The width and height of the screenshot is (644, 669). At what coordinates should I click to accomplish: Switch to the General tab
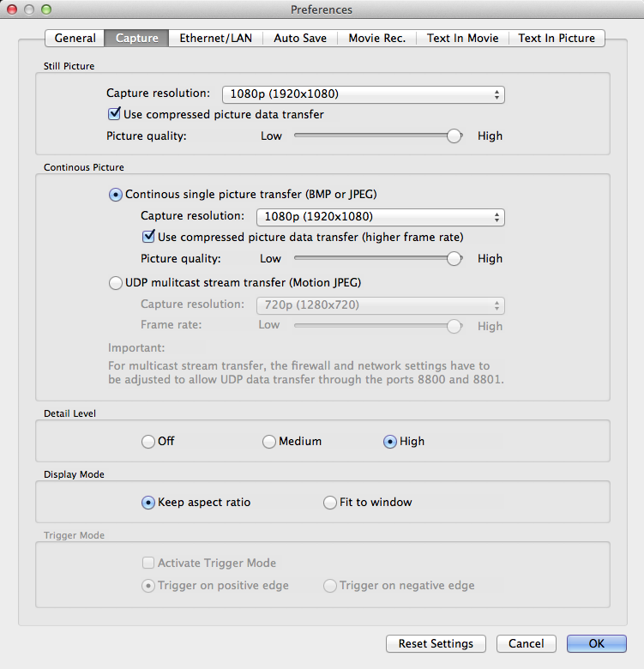75,38
